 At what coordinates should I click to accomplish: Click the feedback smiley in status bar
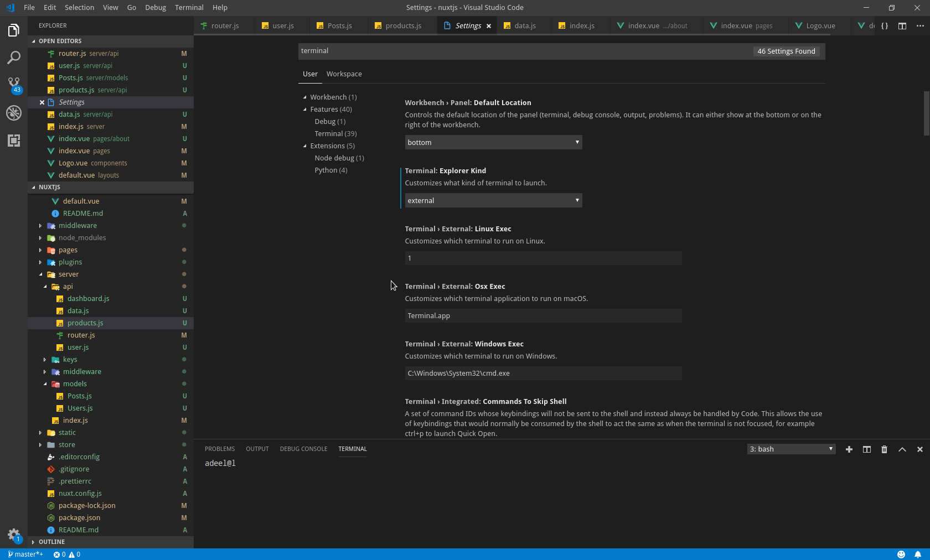[x=901, y=554]
